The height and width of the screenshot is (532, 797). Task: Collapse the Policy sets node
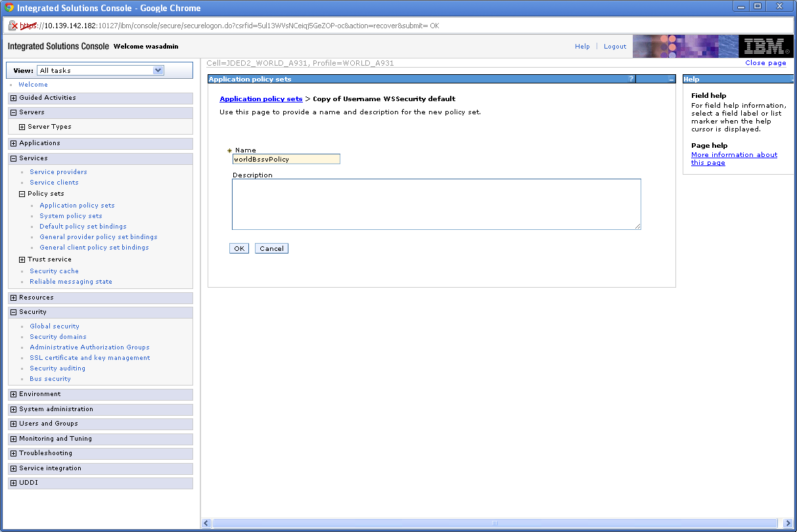coord(22,194)
